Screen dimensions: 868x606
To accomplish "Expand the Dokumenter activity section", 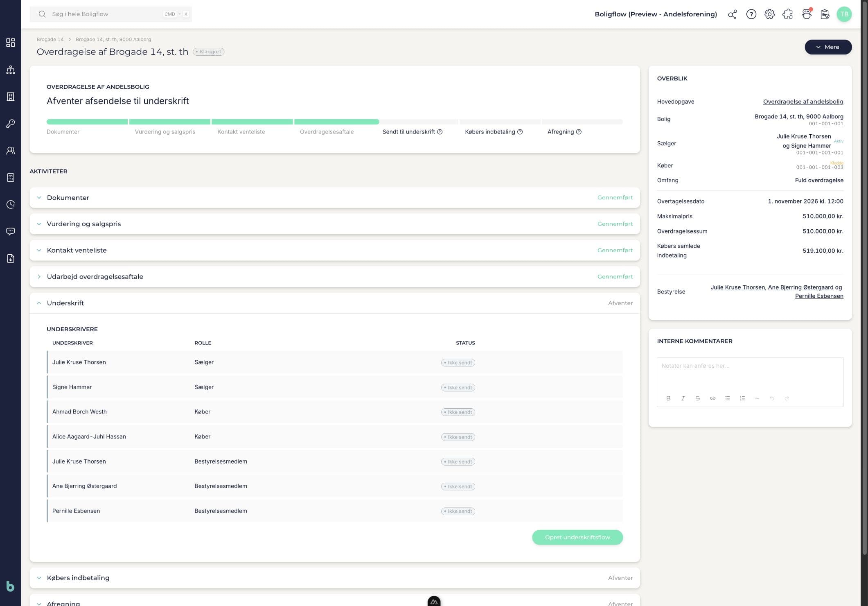I will pos(335,198).
